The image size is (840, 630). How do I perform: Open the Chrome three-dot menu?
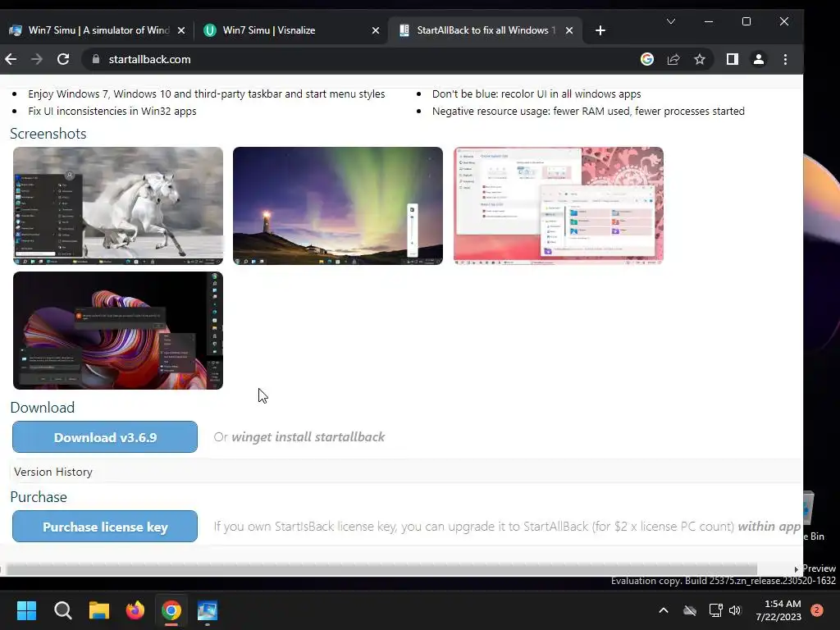[x=785, y=59]
